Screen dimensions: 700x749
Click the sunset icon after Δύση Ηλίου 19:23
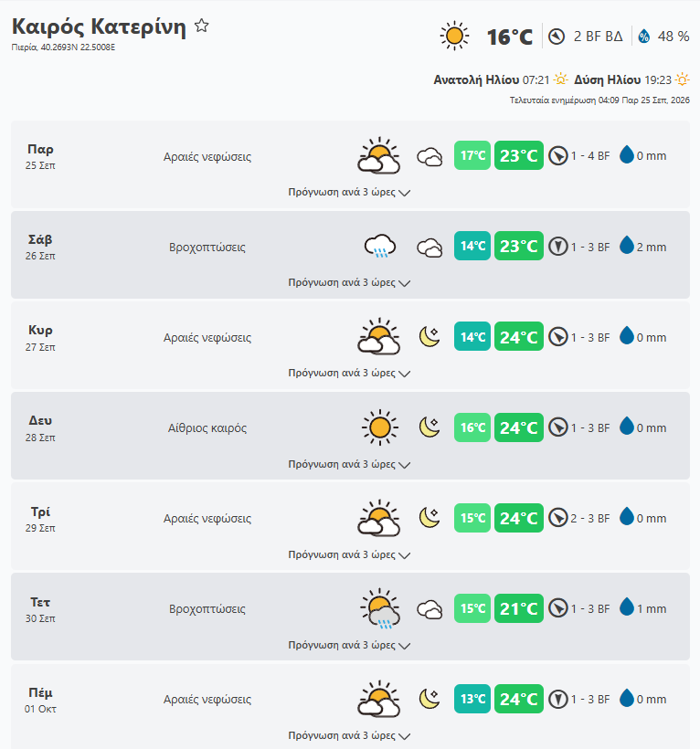tap(683, 79)
